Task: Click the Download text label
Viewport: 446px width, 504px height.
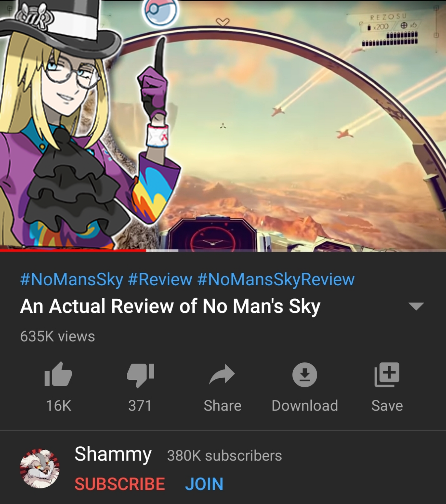Action: coord(305,406)
